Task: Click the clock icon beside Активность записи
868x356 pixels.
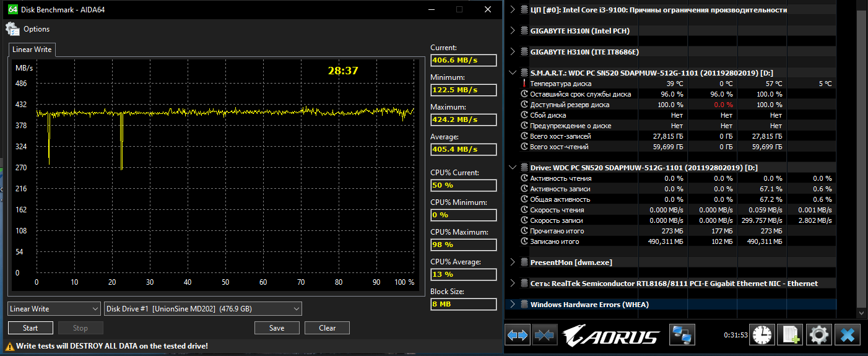Action: point(524,189)
